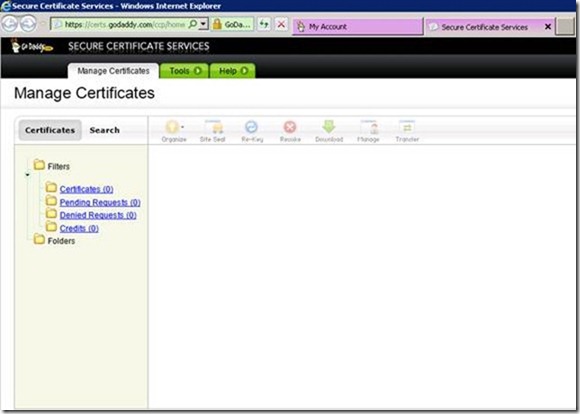Viewport: 580px width, 414px height.
Task: Open the new tab button
Action: pyautogui.click(x=565, y=27)
